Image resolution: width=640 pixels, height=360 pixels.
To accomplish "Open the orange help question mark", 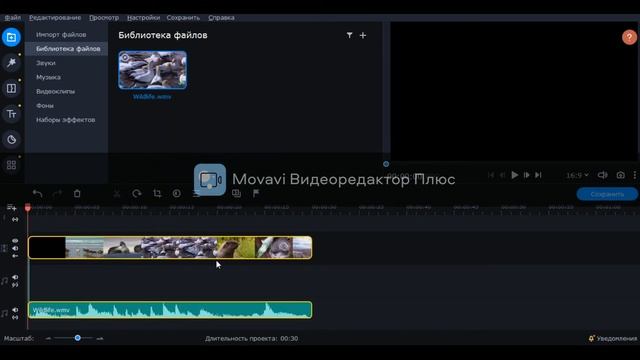I will pos(629,37).
